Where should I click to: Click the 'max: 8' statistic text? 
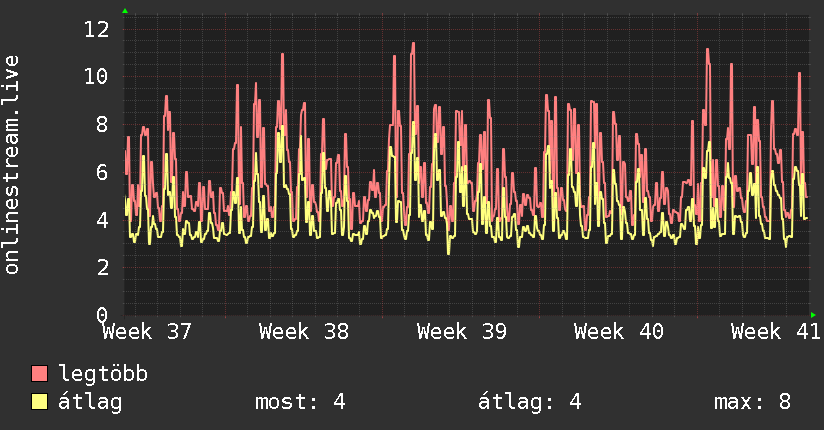pos(753,402)
